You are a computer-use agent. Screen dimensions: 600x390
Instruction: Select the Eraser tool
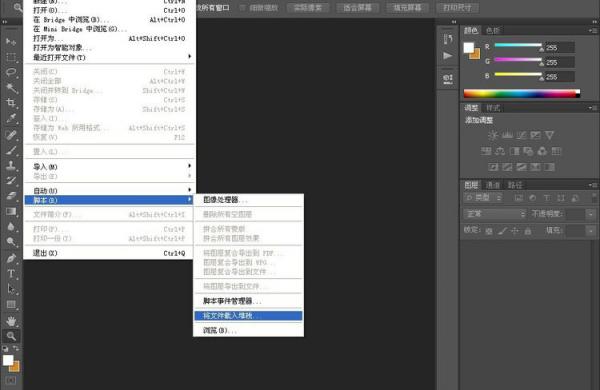pyautogui.click(x=11, y=196)
